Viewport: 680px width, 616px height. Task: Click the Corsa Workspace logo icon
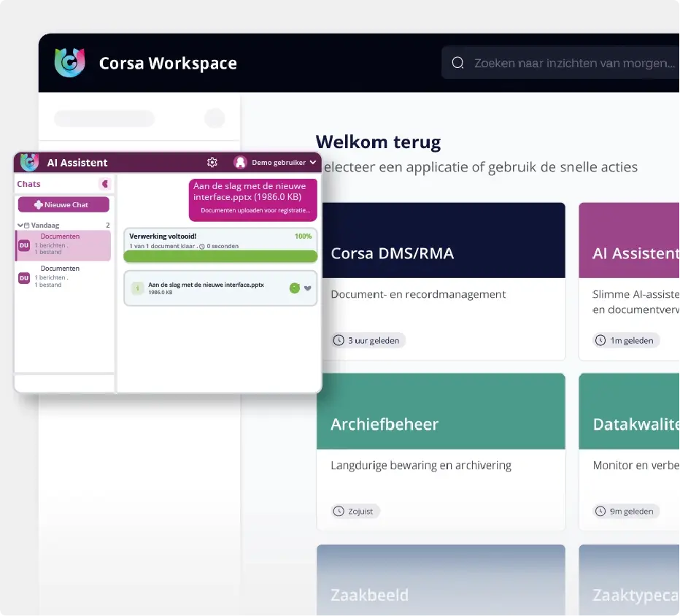(x=70, y=63)
